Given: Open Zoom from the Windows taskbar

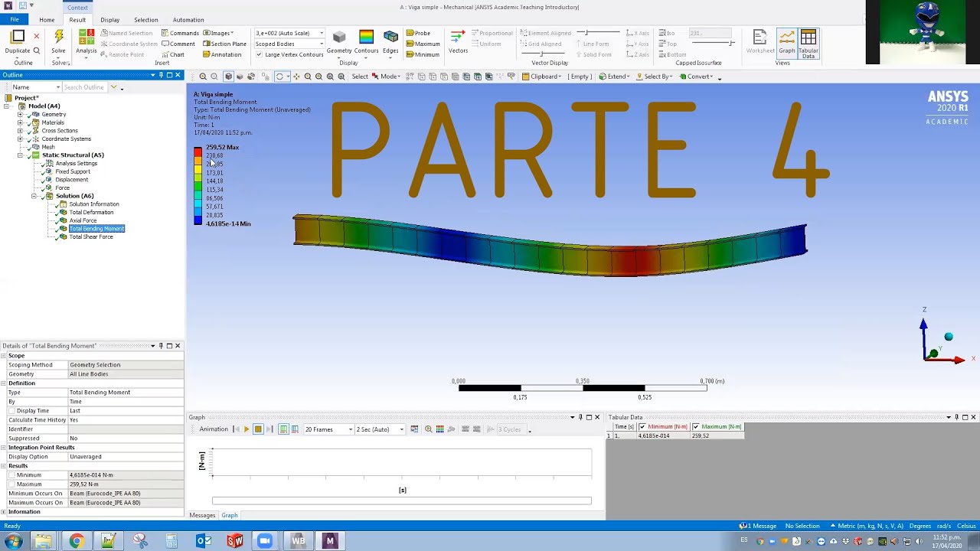Looking at the screenshot, I should click(x=265, y=541).
